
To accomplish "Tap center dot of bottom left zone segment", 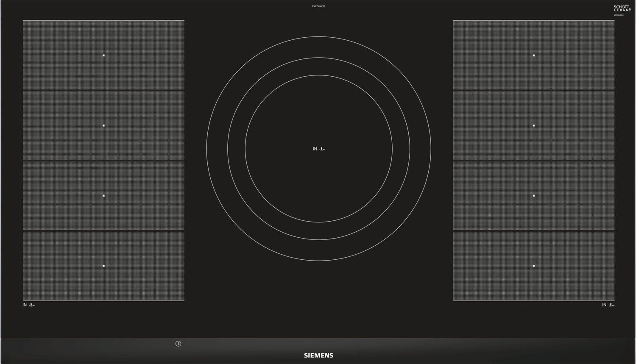I will point(103,266).
